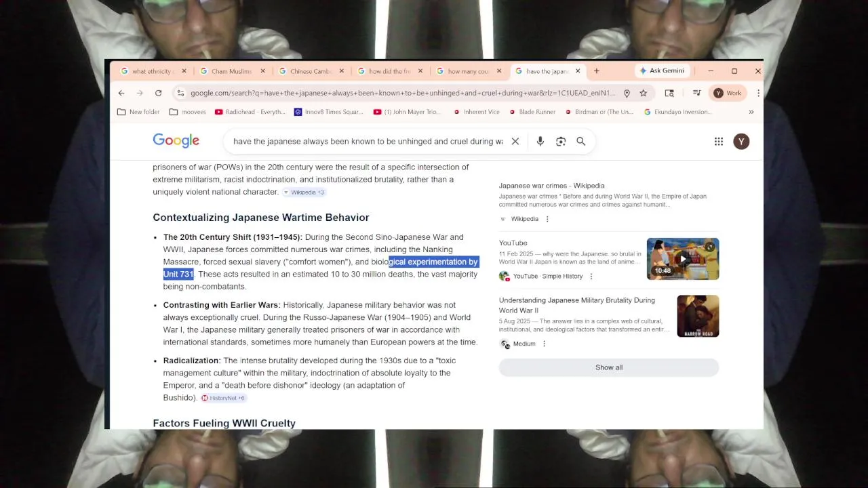The height and width of the screenshot is (488, 868).
Task: Go back to the previous page
Action: [121, 93]
